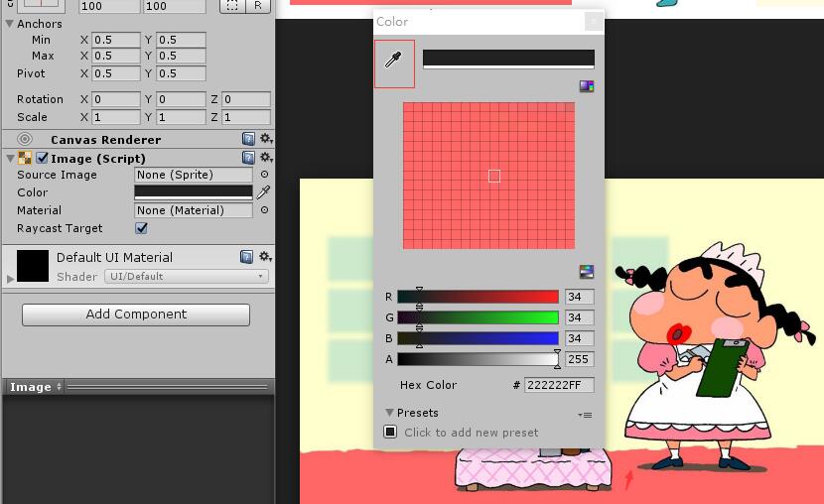
Task: Collapse the Presets section
Action: 389,413
